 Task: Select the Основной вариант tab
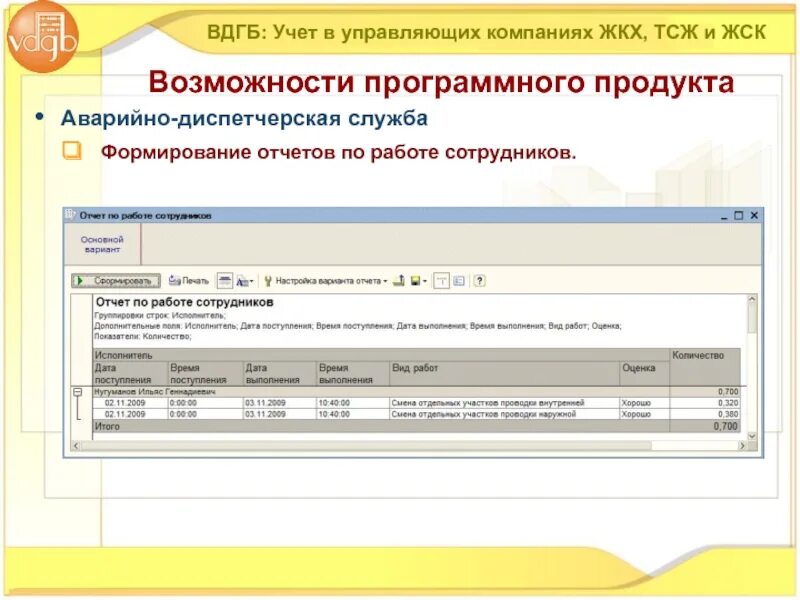coord(103,244)
